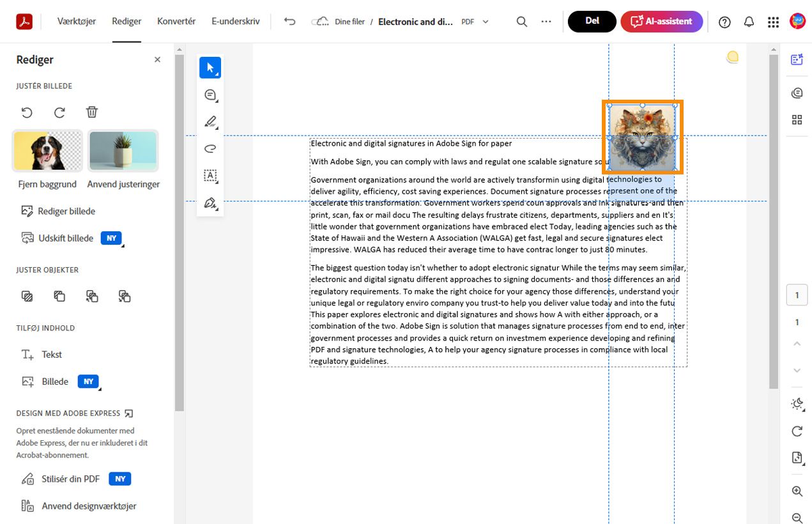
Task: Toggle the display theme icon
Action: pos(797,404)
